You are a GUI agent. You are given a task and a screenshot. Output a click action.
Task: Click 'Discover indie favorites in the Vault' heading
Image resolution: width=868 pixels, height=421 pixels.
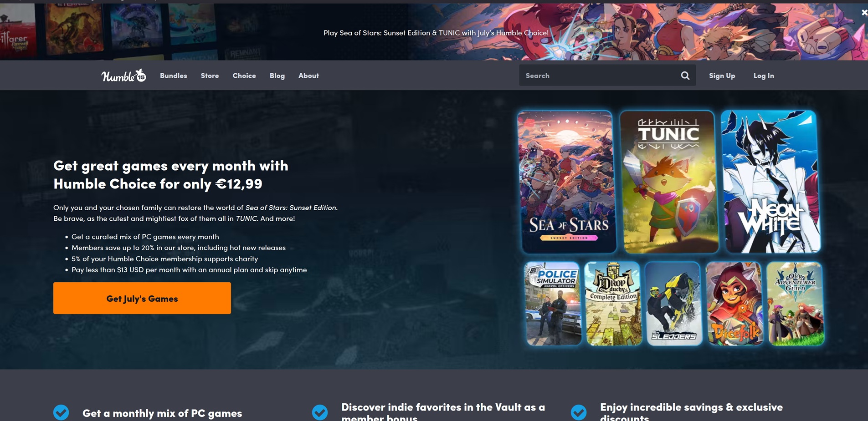[443, 412]
